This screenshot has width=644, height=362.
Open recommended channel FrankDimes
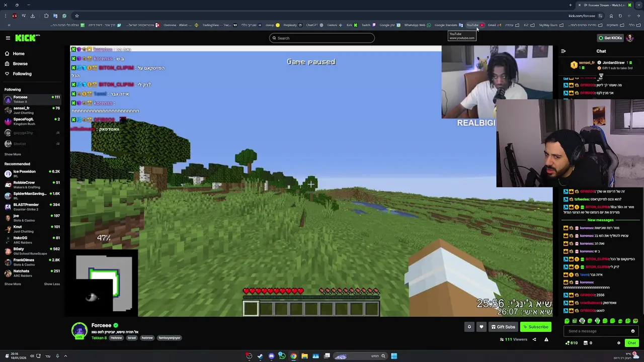click(31, 262)
